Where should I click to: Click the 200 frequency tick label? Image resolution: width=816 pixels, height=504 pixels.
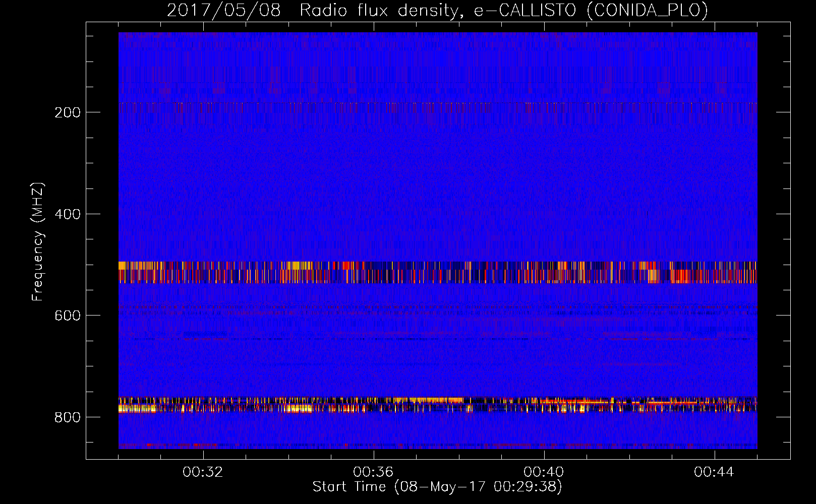point(68,112)
